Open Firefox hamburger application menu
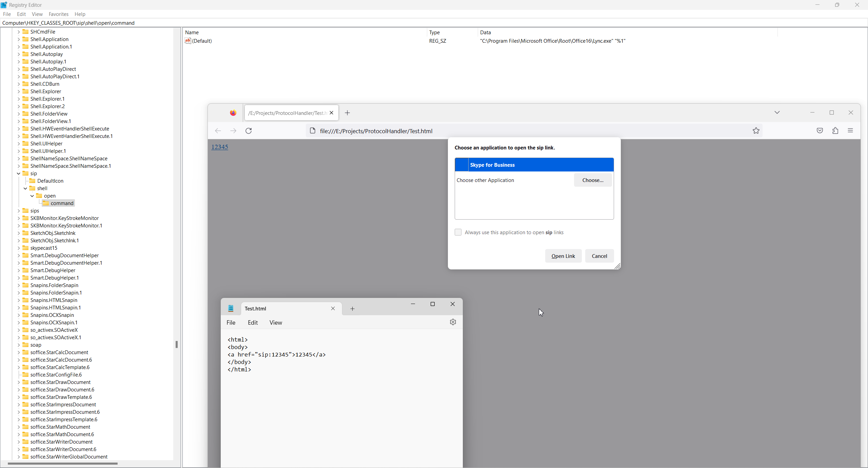This screenshot has height=468, width=868. pyautogui.click(x=850, y=131)
